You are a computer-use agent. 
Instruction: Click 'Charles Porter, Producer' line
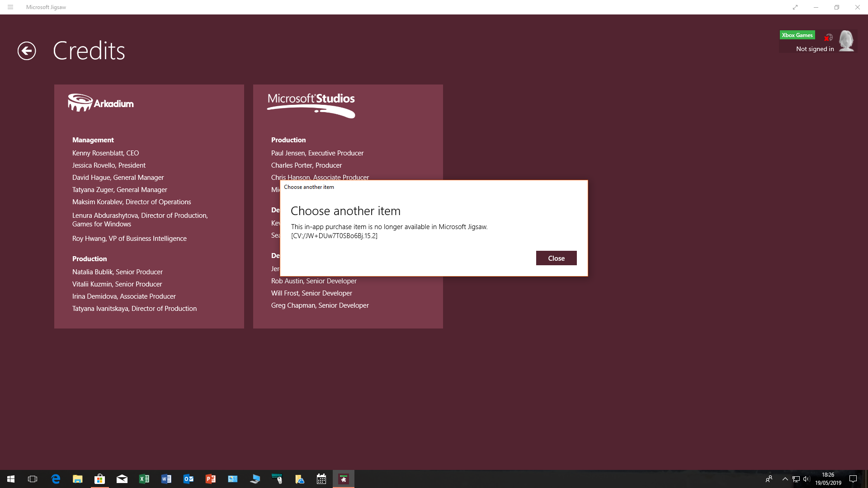[307, 165]
